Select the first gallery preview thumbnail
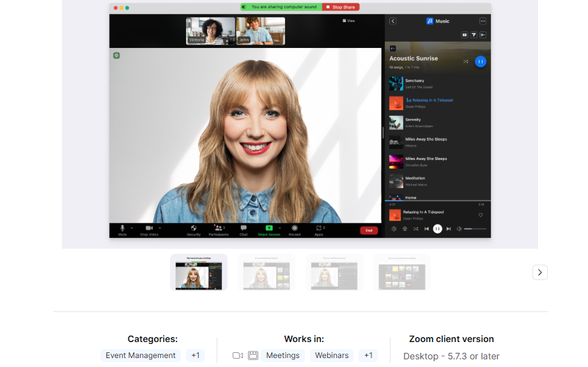This screenshot has height=367, width=588. pos(199,272)
